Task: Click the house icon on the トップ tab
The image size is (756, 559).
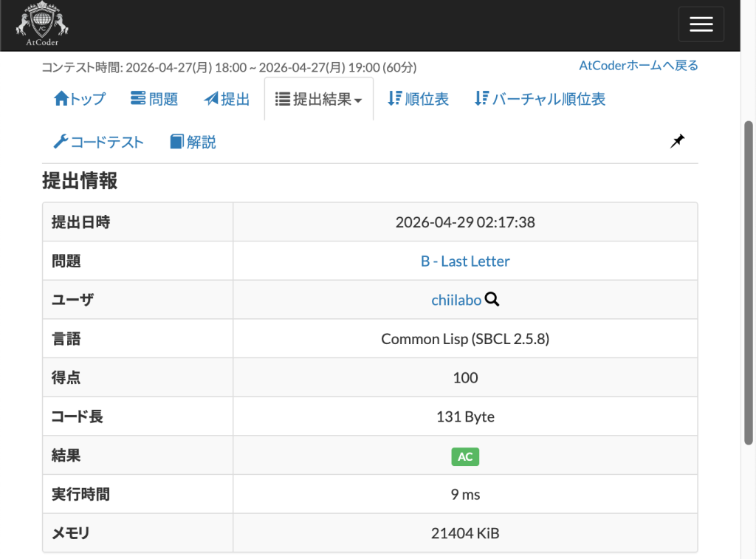Action: pos(61,99)
